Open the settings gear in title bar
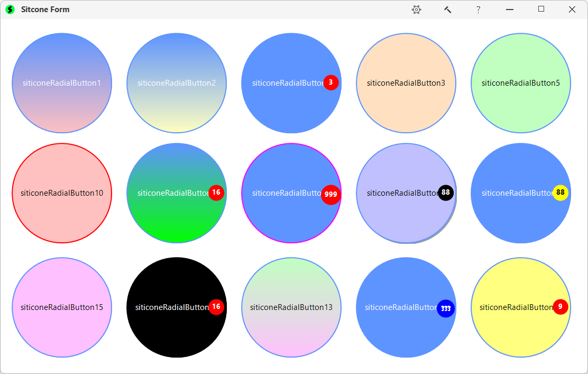588x374 pixels. point(417,10)
